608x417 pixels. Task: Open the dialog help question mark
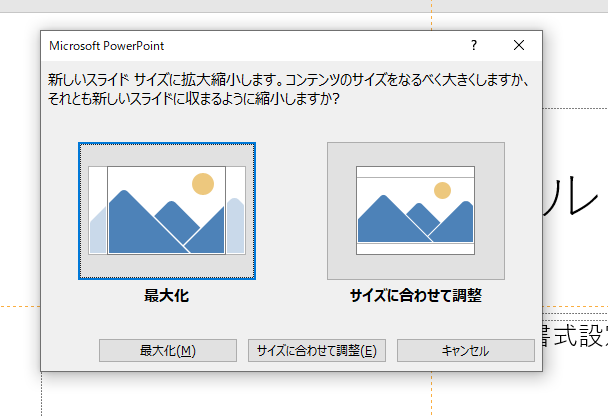point(474,45)
